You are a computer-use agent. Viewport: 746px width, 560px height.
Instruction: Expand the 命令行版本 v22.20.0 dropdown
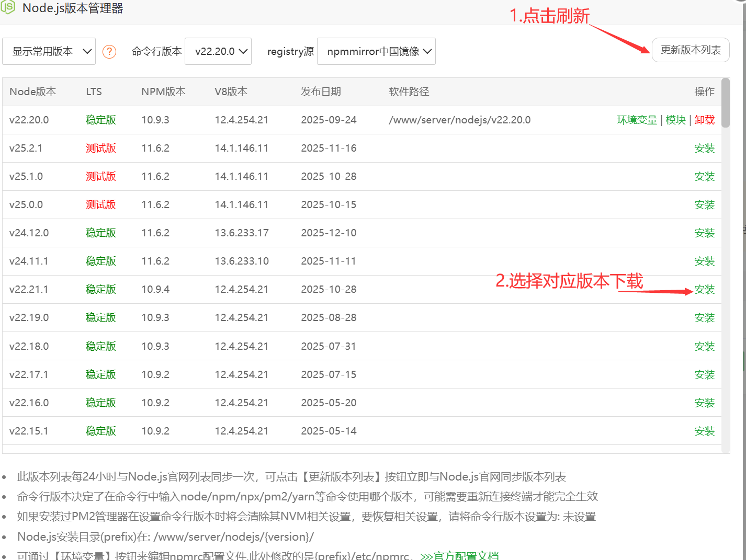click(x=218, y=51)
